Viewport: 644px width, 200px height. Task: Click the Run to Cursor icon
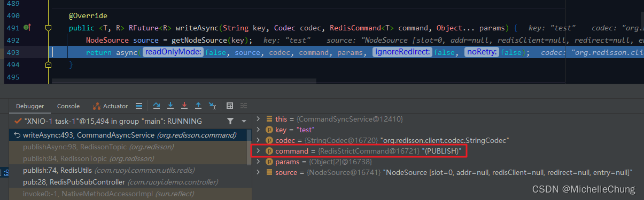coord(212,106)
